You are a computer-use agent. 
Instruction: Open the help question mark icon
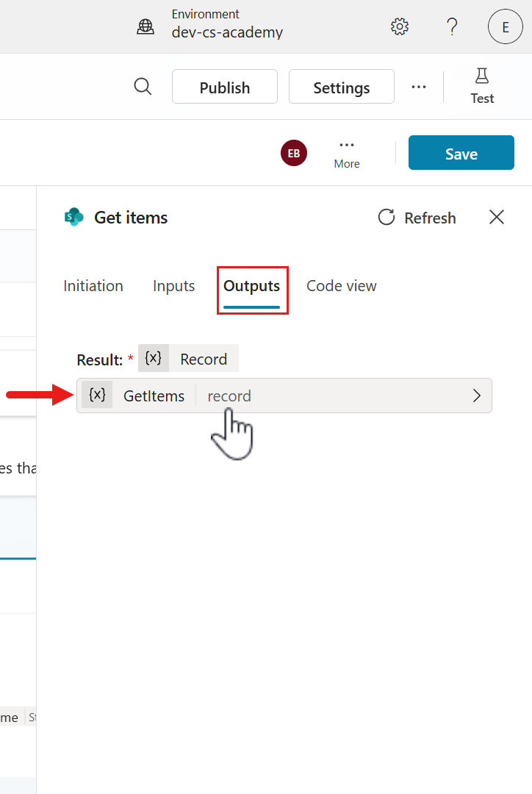tap(453, 27)
